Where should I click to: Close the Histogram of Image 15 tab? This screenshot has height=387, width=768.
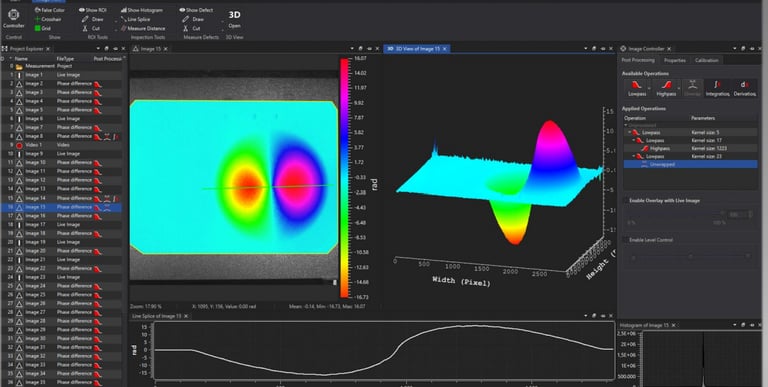673,325
